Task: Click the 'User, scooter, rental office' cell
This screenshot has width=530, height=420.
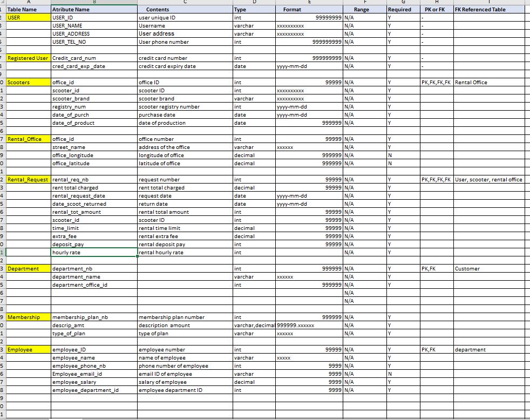Action: [489, 180]
